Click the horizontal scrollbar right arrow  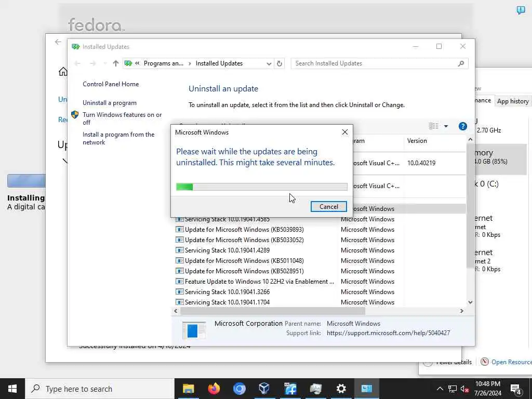click(461, 311)
